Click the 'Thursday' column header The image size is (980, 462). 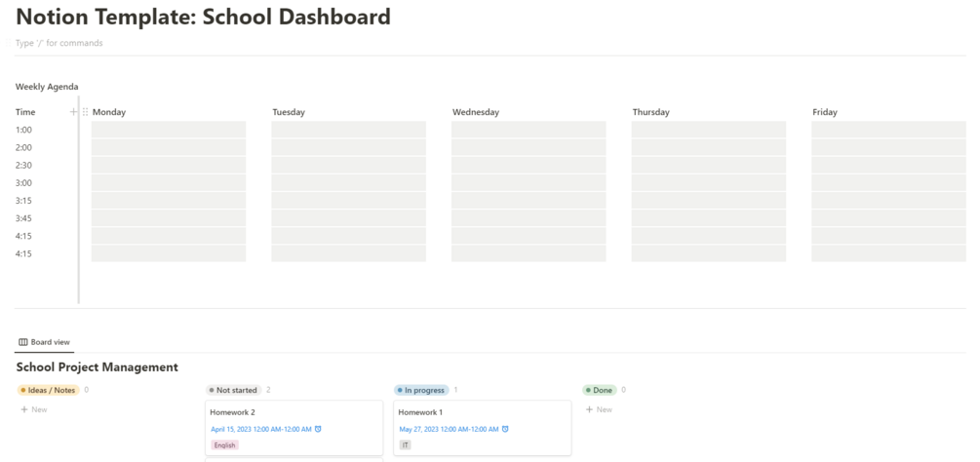pyautogui.click(x=650, y=112)
